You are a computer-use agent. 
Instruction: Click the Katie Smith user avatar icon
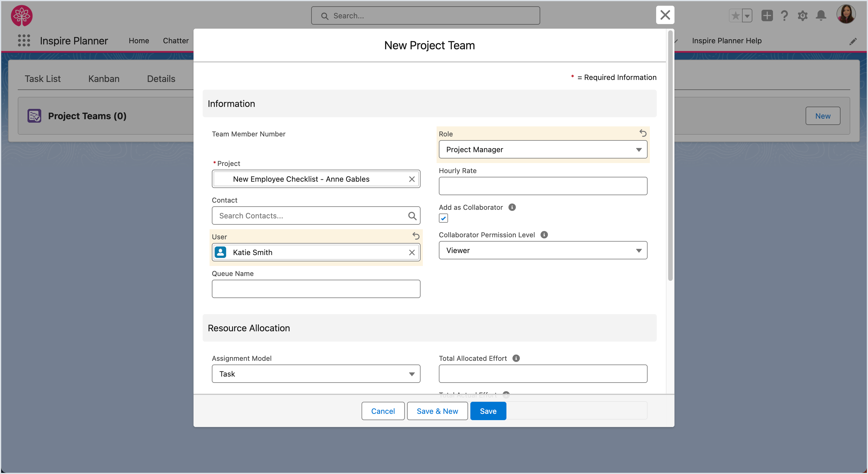click(x=220, y=252)
